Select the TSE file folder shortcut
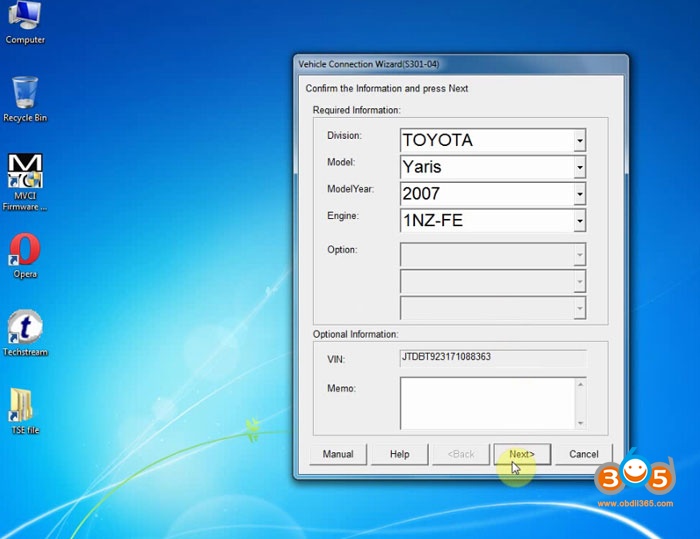The height and width of the screenshot is (539, 700). click(x=25, y=411)
